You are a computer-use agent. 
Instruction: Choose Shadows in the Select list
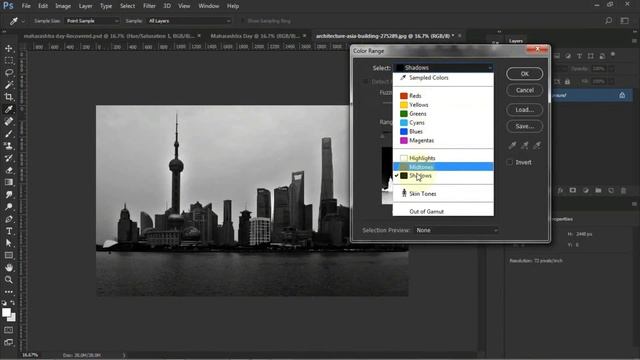coord(443,176)
